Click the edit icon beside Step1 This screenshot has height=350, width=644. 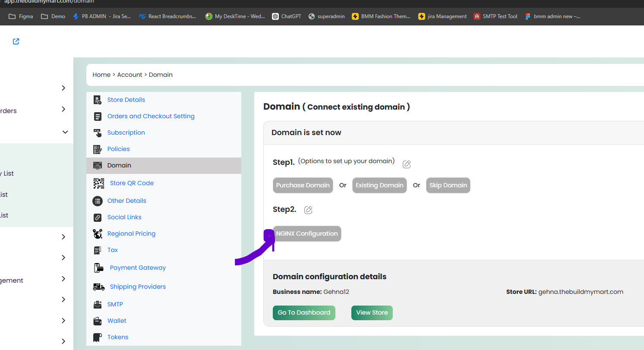tap(407, 164)
